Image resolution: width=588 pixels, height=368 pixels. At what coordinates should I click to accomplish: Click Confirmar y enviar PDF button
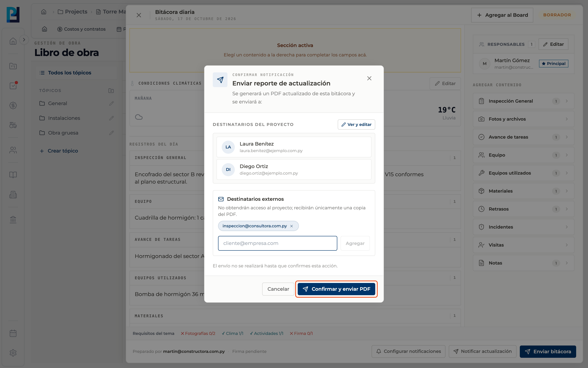[x=336, y=289]
